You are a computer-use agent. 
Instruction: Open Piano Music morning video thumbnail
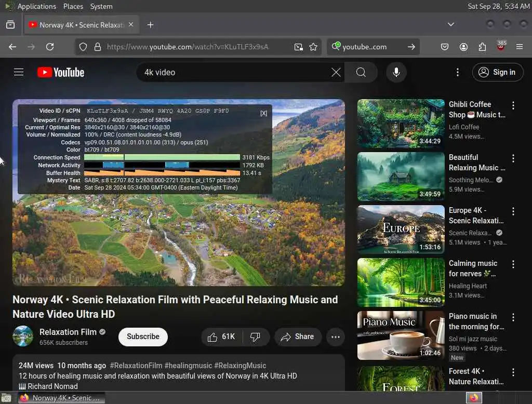[401, 335]
